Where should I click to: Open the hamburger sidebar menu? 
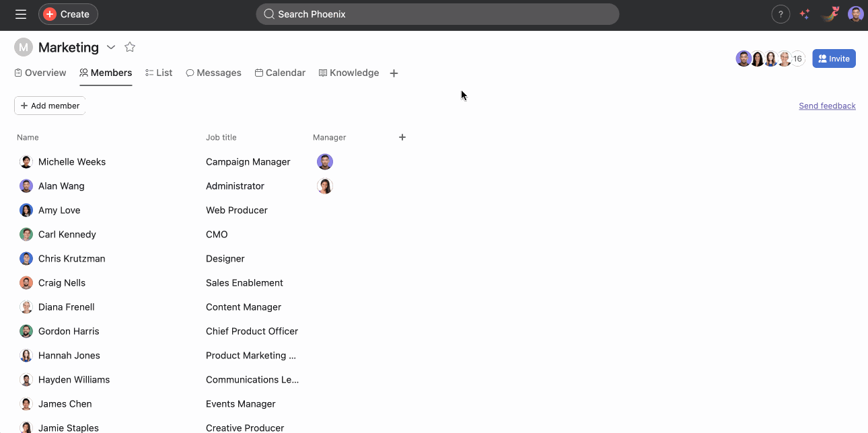(x=21, y=14)
